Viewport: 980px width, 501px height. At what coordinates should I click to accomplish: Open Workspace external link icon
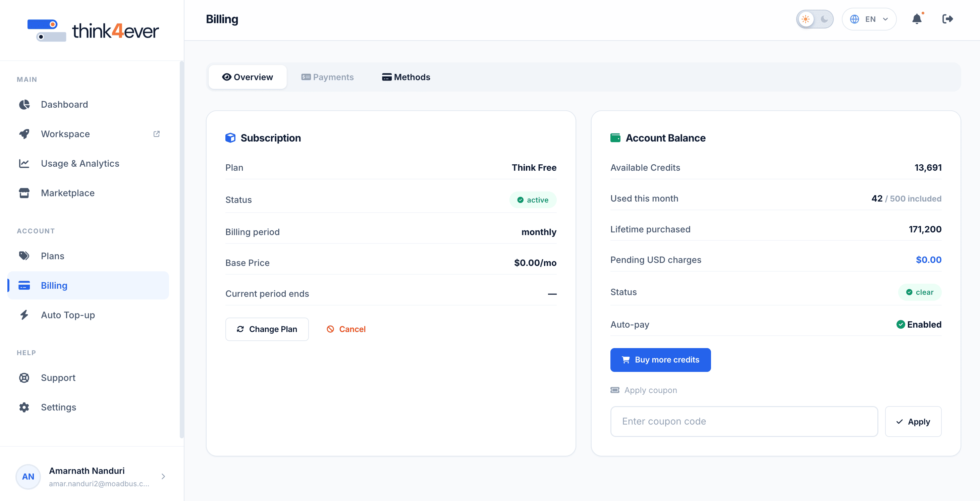click(x=156, y=134)
